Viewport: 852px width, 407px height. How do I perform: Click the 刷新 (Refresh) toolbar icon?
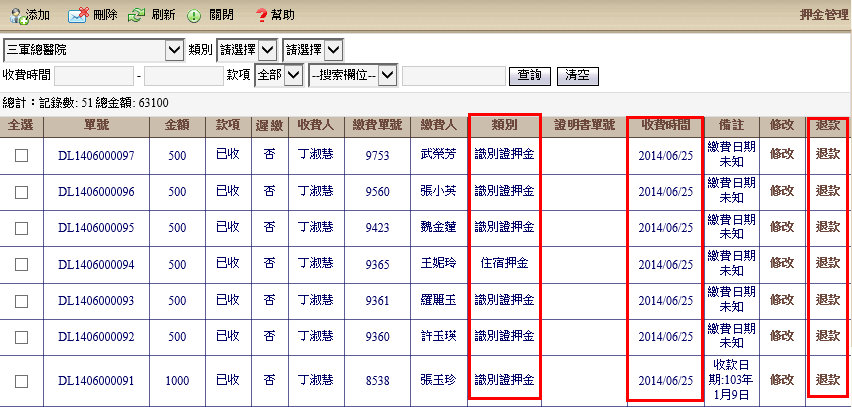click(x=150, y=15)
